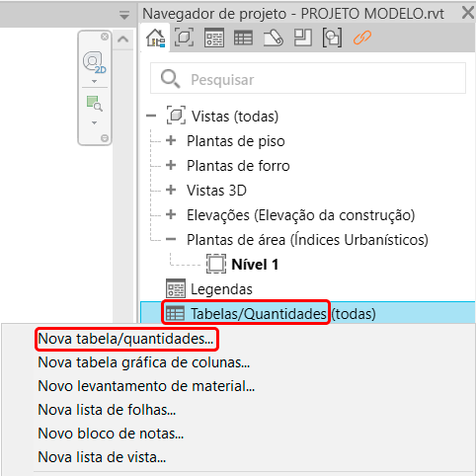476x476 pixels.
Task: Click the 2D steering wheel navigation icon
Action: click(94, 62)
